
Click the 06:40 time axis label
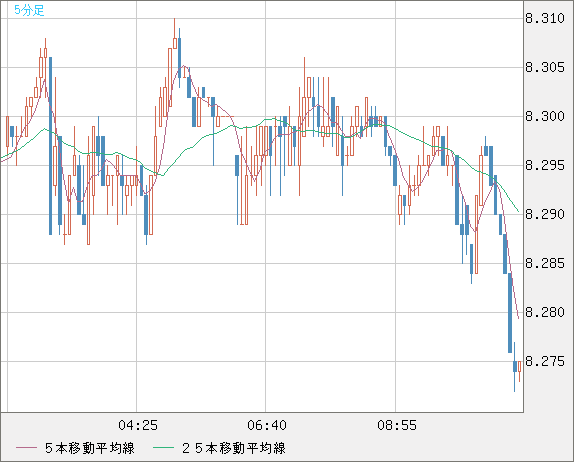267,425
